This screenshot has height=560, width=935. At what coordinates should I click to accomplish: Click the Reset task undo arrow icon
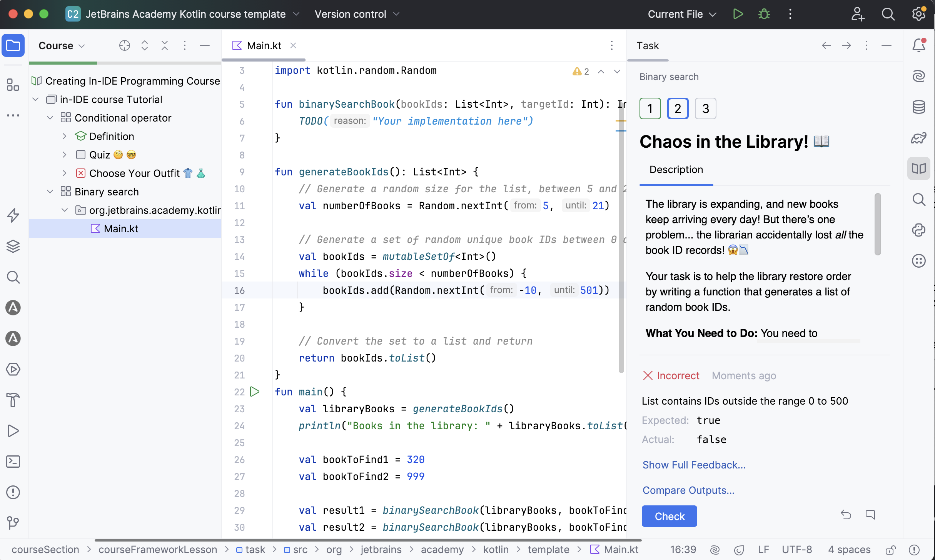(846, 515)
